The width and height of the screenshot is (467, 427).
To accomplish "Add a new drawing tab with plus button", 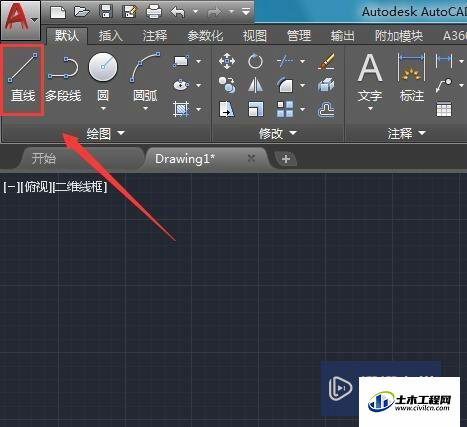I will pos(286,159).
